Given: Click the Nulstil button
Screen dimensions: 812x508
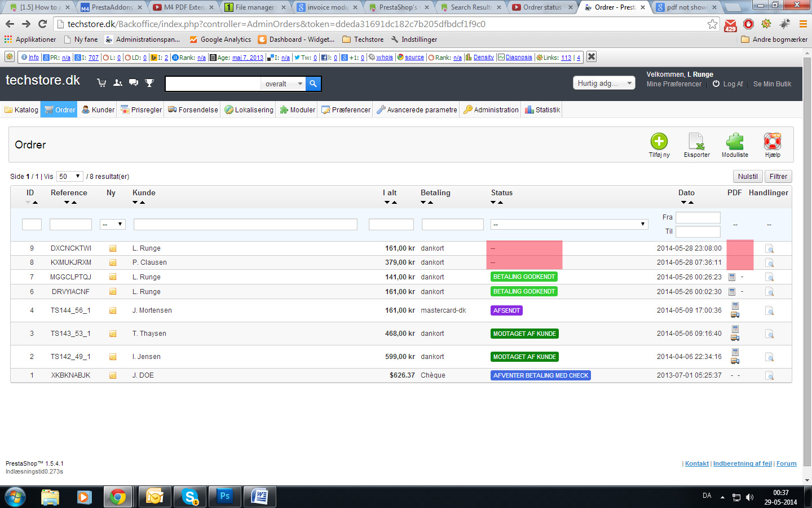Looking at the screenshot, I should pos(748,176).
